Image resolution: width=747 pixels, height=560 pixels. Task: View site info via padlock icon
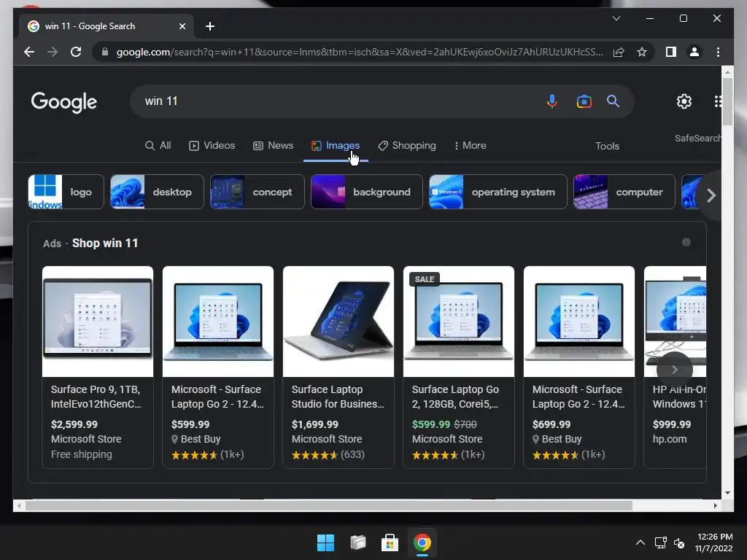click(x=105, y=52)
